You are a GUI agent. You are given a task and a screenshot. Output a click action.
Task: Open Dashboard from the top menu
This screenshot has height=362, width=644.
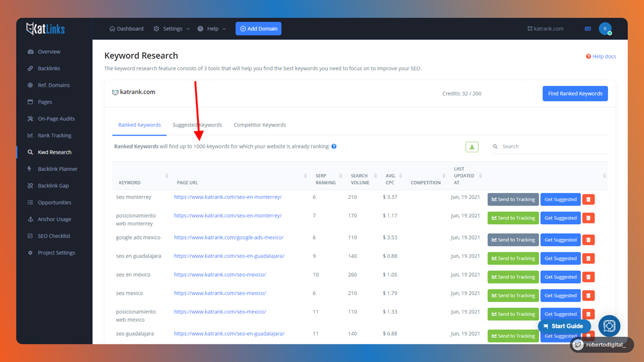click(x=127, y=29)
